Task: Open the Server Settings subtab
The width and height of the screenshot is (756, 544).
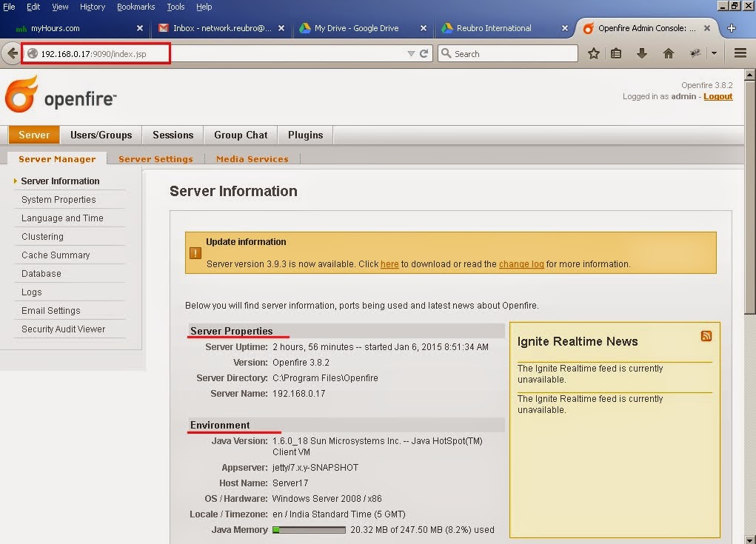Action: pyautogui.click(x=155, y=159)
